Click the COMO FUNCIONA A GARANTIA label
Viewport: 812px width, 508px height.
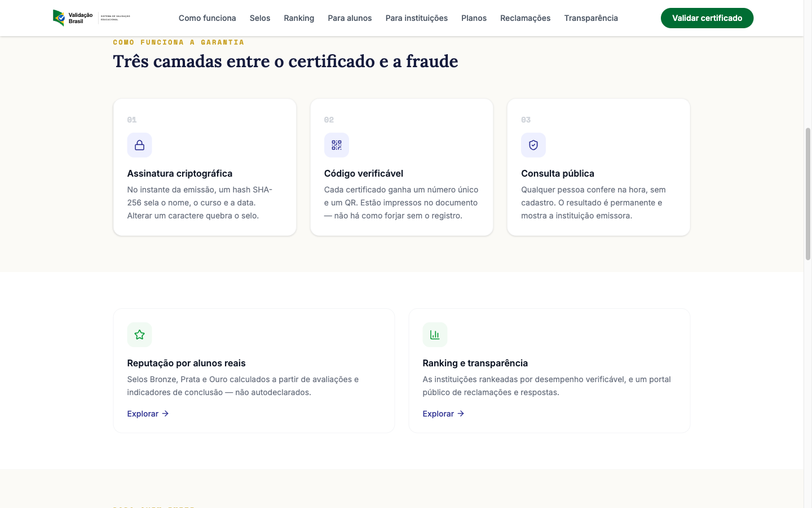179,42
